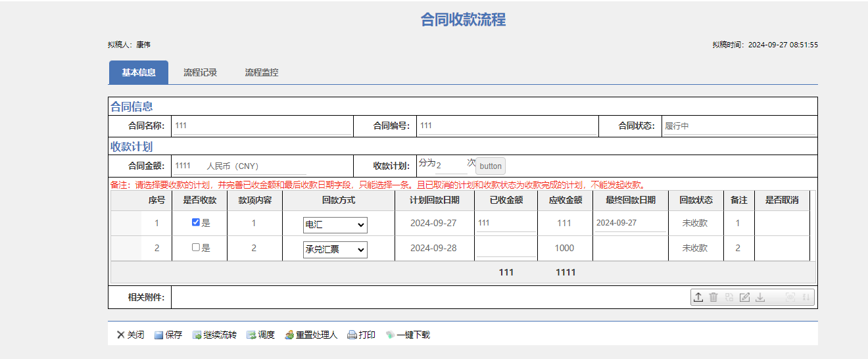The width and height of the screenshot is (868, 359).
Task: Open the 电汇 payment method dropdown
Action: 335,225
